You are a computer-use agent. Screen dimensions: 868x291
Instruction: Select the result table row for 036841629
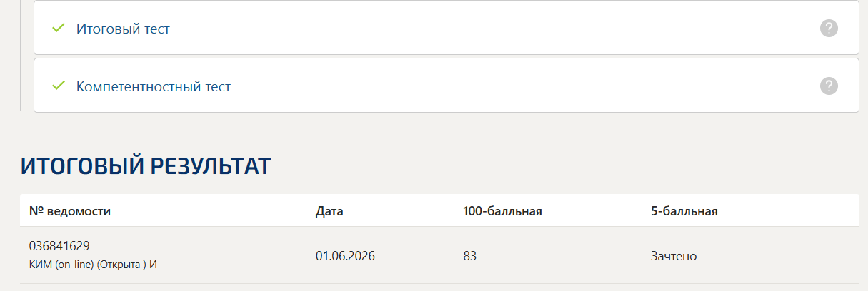pos(439,255)
